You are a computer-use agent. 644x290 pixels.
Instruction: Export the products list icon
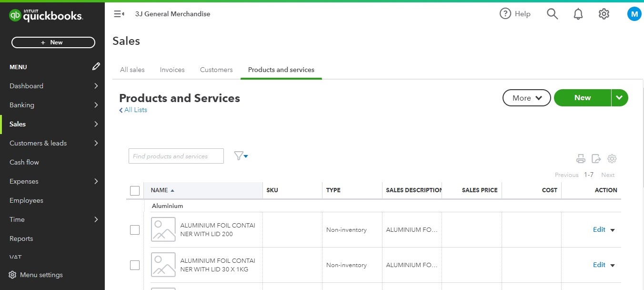click(596, 159)
